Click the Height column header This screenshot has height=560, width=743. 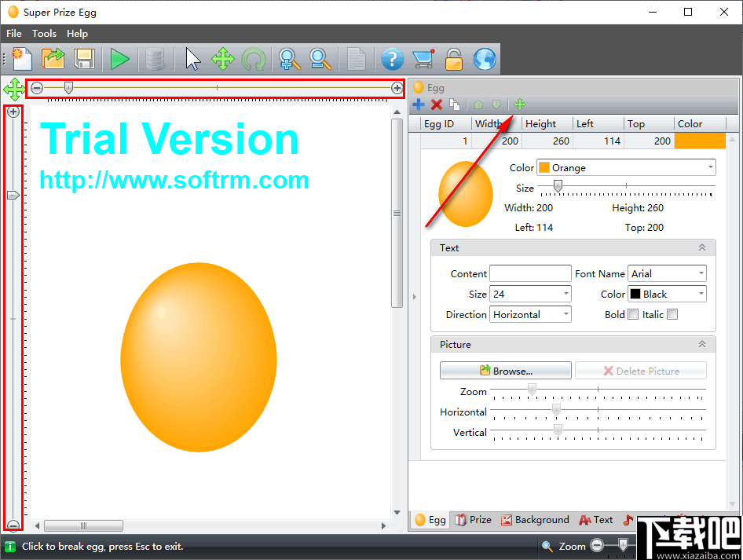coord(547,124)
